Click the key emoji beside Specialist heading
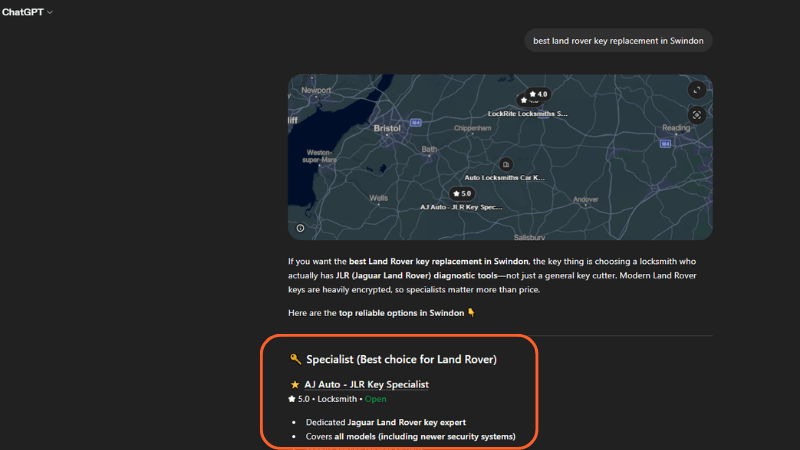Viewport: 800px width, 450px height. [295, 359]
